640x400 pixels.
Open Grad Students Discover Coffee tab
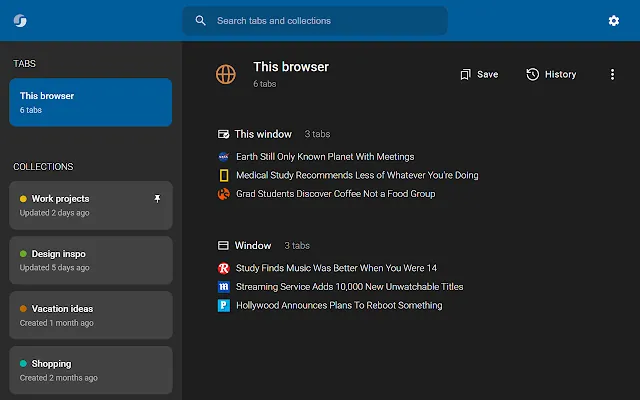pyautogui.click(x=336, y=194)
